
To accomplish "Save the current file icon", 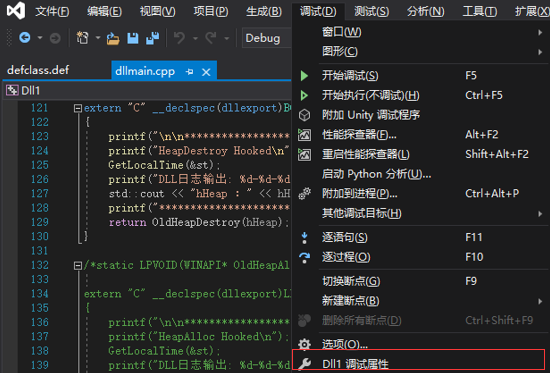I will tap(133, 38).
